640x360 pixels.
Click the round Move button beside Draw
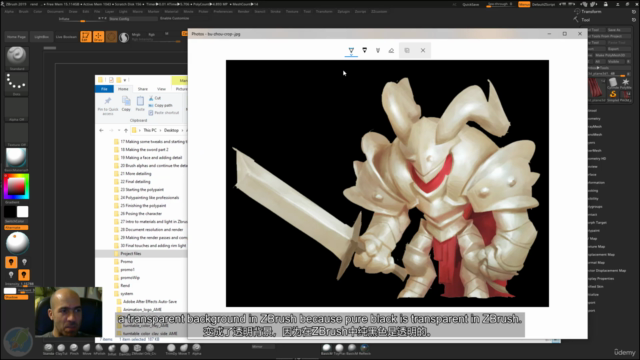(x=111, y=37)
